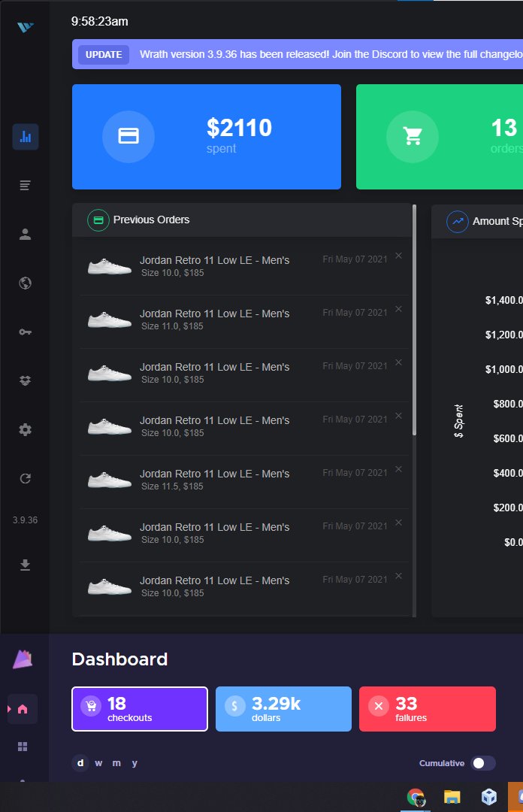Click the Previous Orders green card icon
This screenshot has width=523, height=812.
click(98, 220)
